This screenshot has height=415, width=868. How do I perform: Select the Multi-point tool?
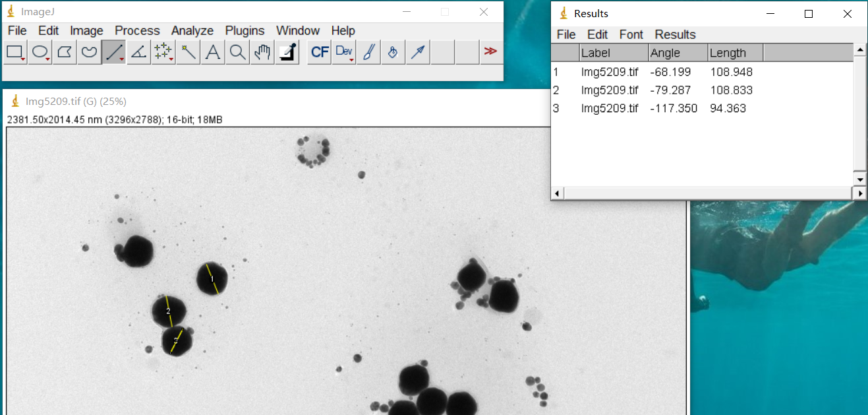point(163,52)
